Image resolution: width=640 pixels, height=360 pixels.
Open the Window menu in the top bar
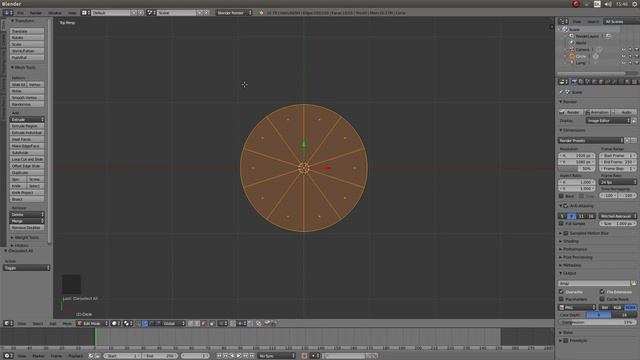tap(55, 13)
